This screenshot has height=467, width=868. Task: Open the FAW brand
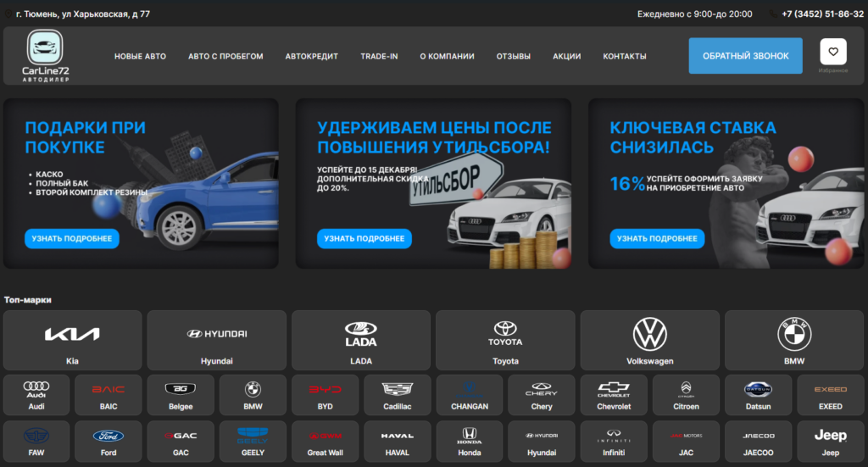click(36, 442)
